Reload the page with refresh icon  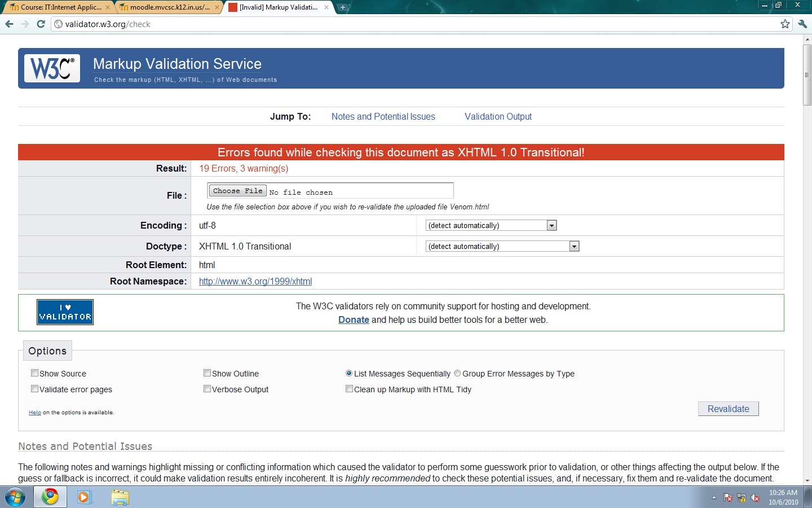point(41,24)
